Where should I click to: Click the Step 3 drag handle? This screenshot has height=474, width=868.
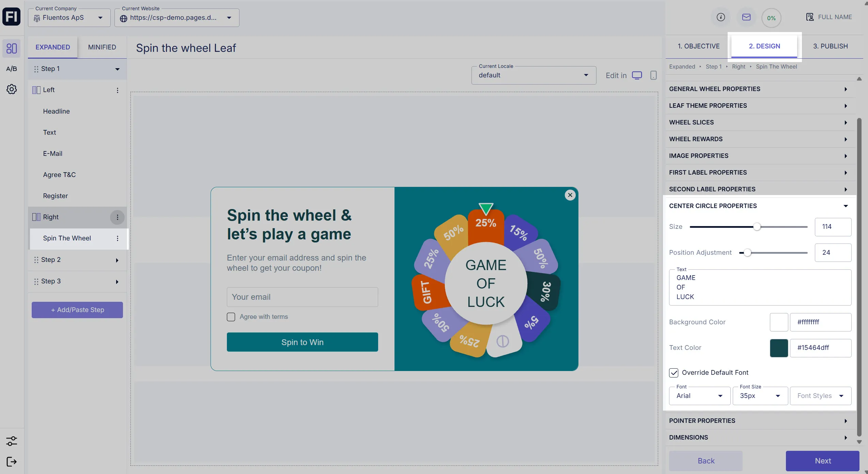(36, 281)
